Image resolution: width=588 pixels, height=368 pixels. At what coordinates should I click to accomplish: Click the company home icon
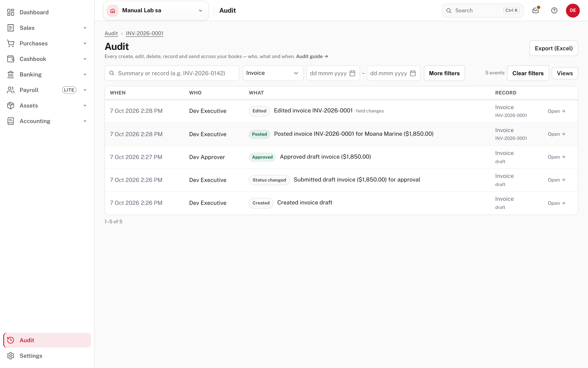point(113,10)
